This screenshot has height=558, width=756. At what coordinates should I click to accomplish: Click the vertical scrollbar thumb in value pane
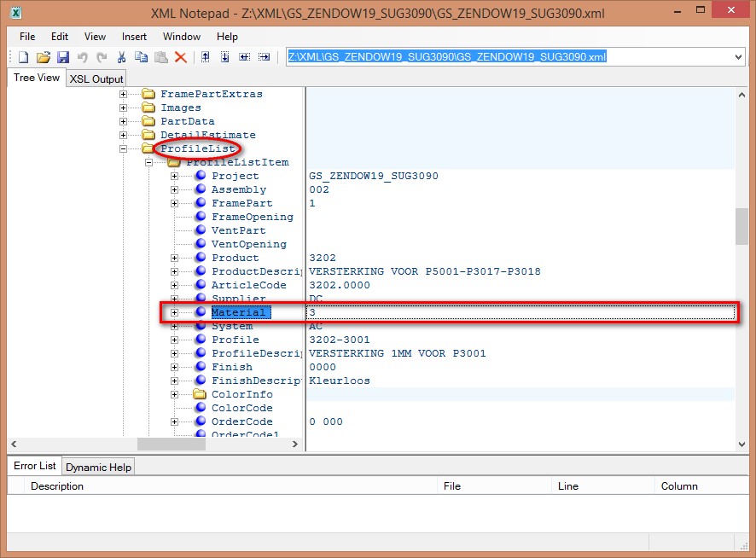tap(741, 226)
